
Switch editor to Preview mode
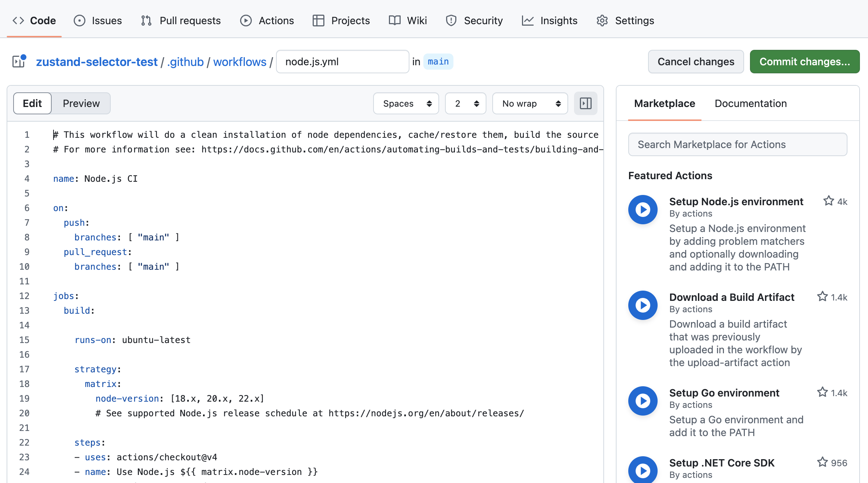[81, 104]
